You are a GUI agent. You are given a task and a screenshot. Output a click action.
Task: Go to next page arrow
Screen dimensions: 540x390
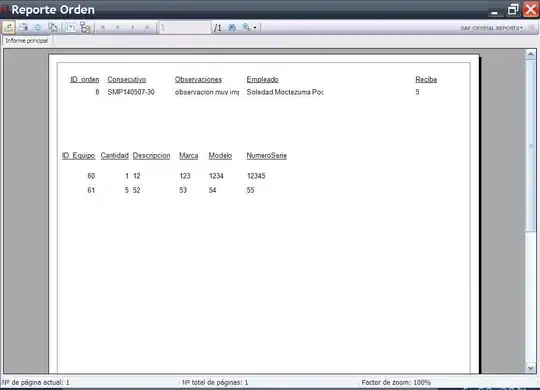click(133, 28)
